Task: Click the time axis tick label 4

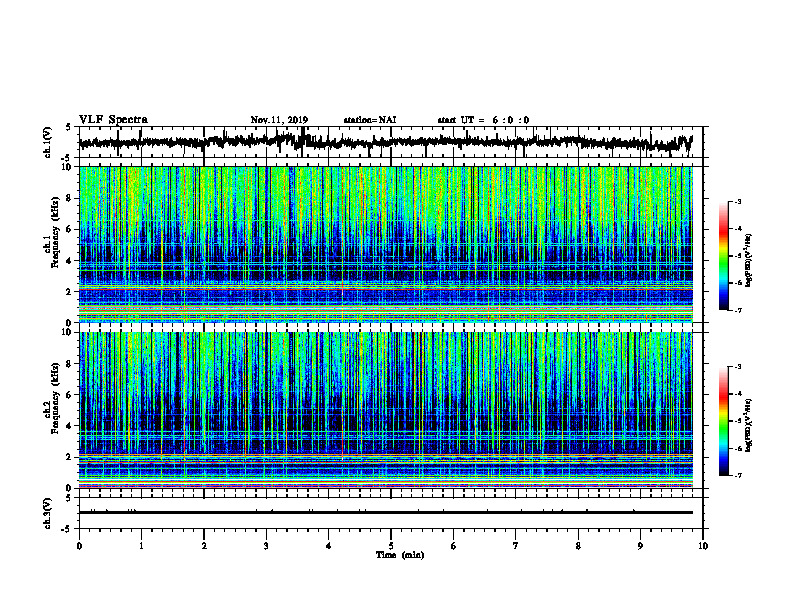Action: [x=329, y=546]
